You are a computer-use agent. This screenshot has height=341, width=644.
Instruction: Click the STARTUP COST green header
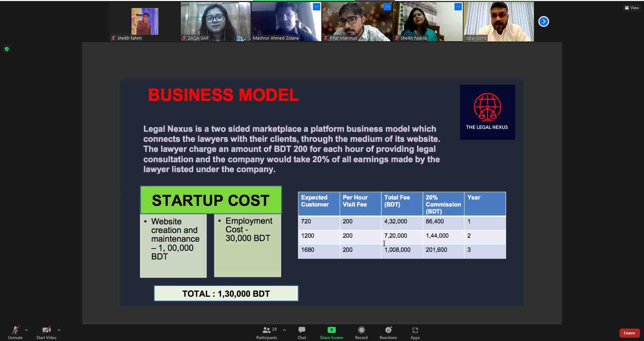tap(211, 200)
